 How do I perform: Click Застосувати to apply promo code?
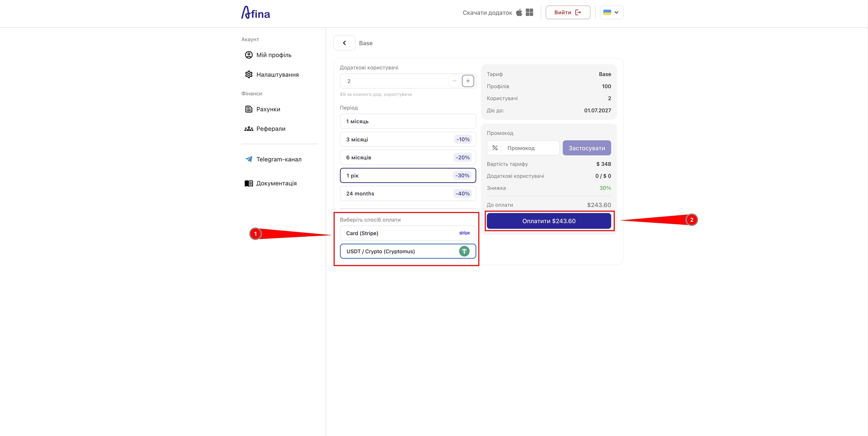pyautogui.click(x=587, y=148)
